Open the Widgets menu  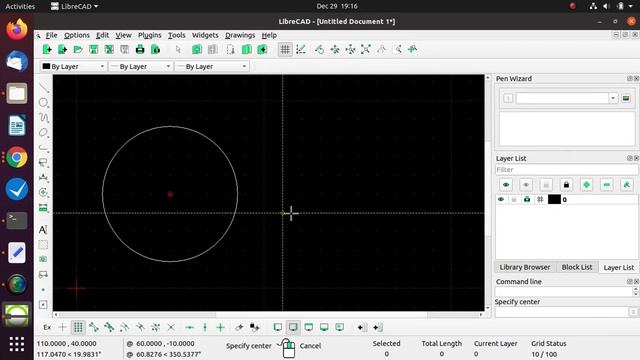205,35
